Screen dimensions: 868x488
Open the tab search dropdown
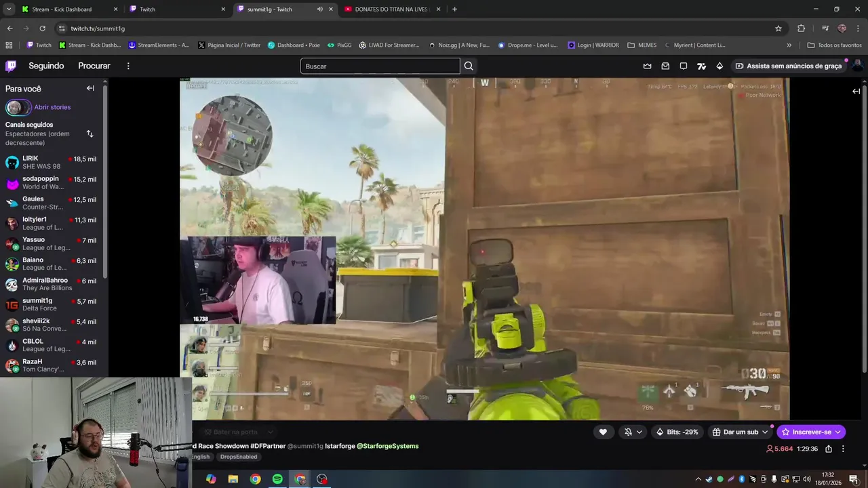[8, 9]
